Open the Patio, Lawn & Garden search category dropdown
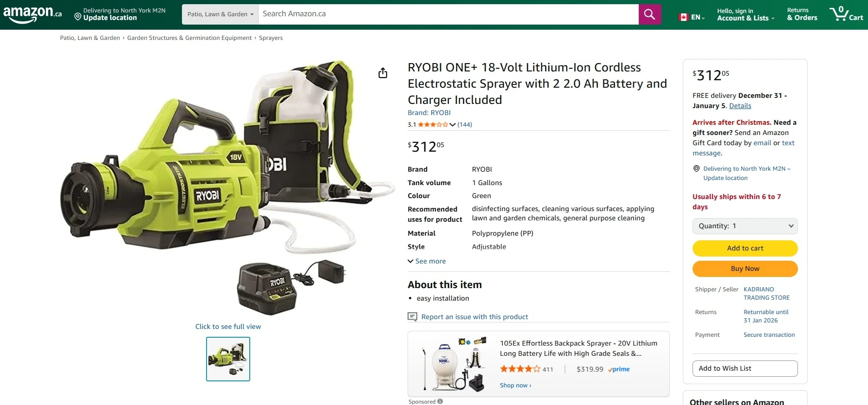This screenshot has width=868, height=405. point(220,14)
